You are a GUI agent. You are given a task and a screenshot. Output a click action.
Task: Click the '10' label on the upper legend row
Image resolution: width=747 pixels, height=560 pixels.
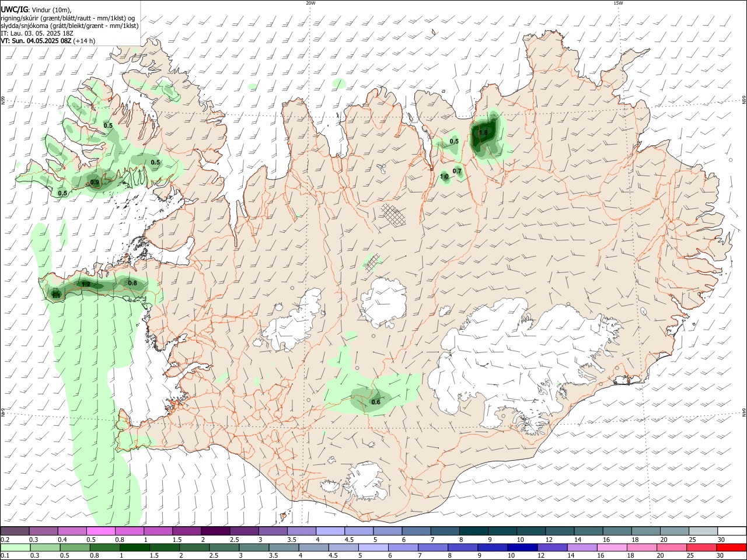coord(520,540)
